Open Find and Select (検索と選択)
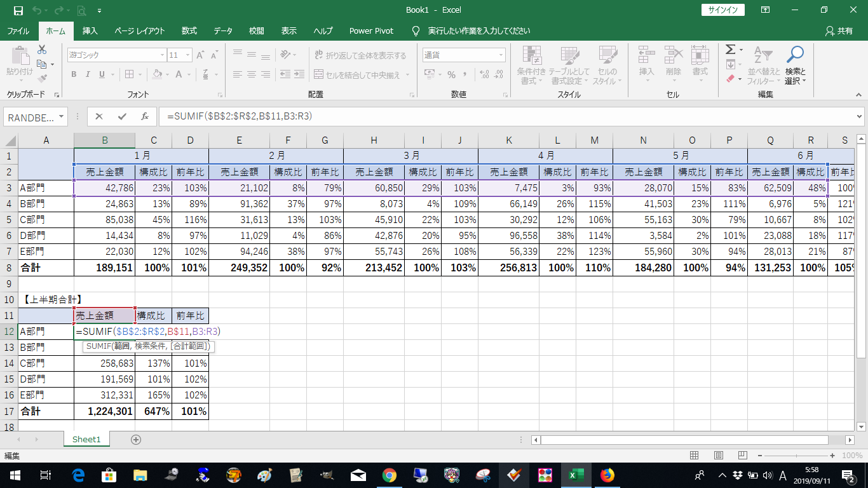Screen dimensions: 868x488 point(795,65)
